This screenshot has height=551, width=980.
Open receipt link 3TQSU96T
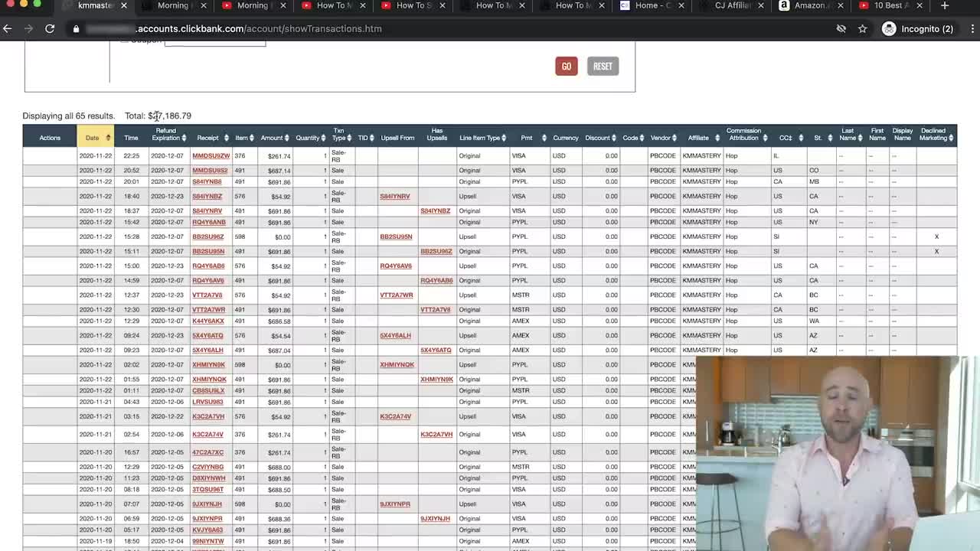point(207,490)
